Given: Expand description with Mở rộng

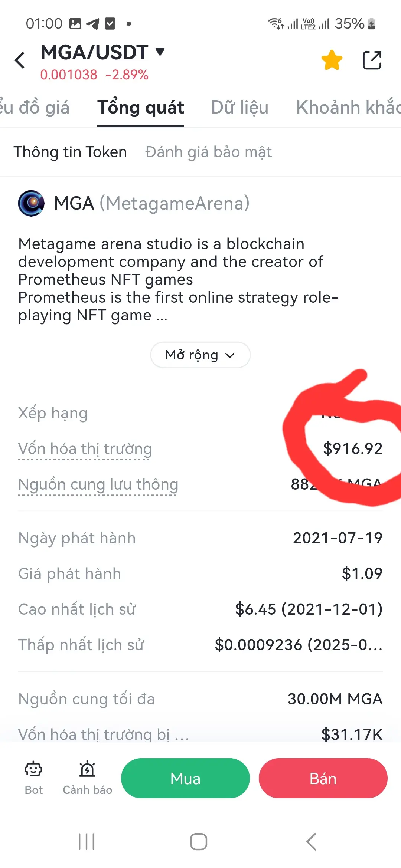Looking at the screenshot, I should point(200,355).
